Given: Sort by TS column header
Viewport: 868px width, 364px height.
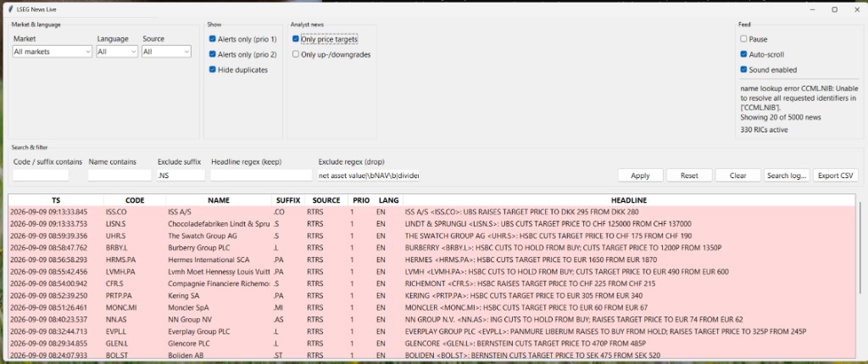Looking at the screenshot, I should click(57, 200).
